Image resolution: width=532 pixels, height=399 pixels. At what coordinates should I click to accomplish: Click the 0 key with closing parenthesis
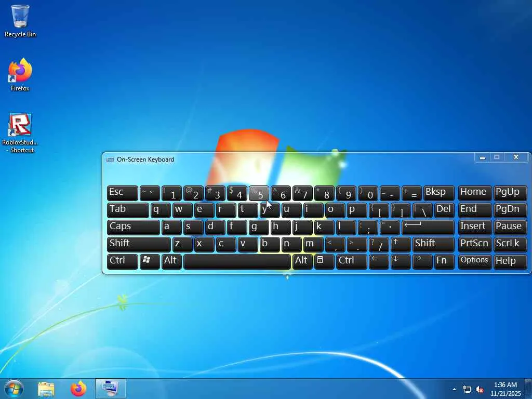tap(368, 193)
